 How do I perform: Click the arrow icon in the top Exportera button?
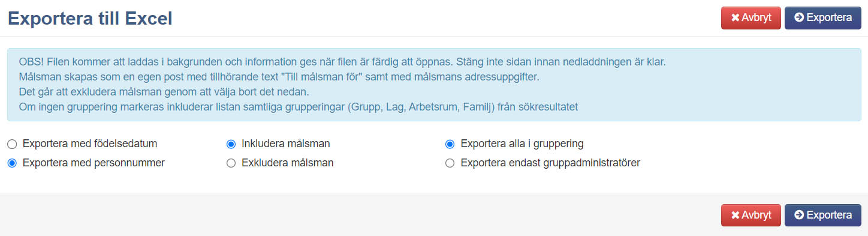(798, 18)
